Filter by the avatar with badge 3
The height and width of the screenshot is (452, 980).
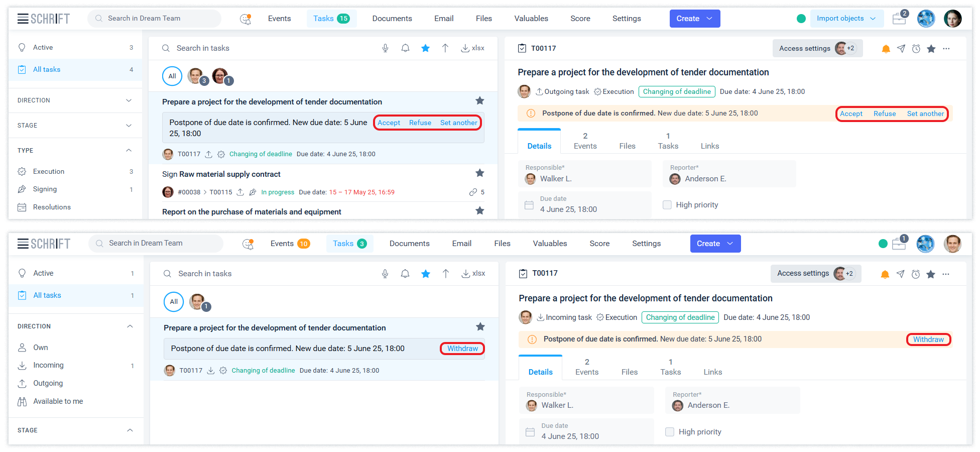[196, 76]
